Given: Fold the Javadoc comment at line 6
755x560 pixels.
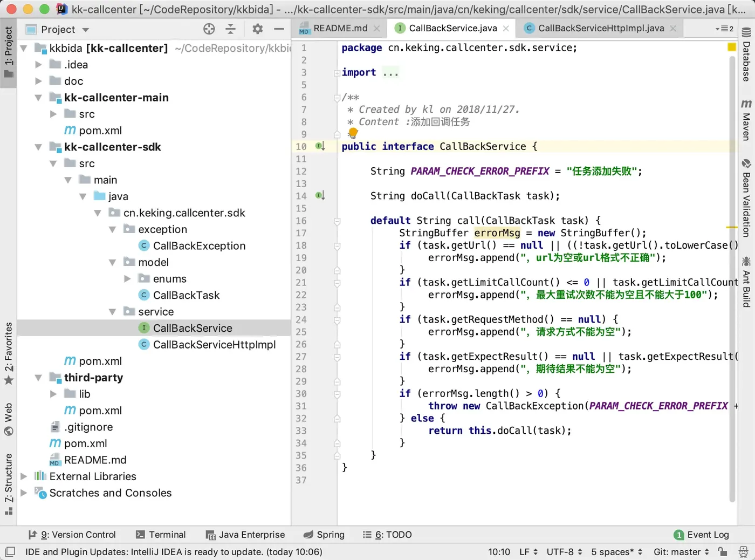Looking at the screenshot, I should point(337,98).
